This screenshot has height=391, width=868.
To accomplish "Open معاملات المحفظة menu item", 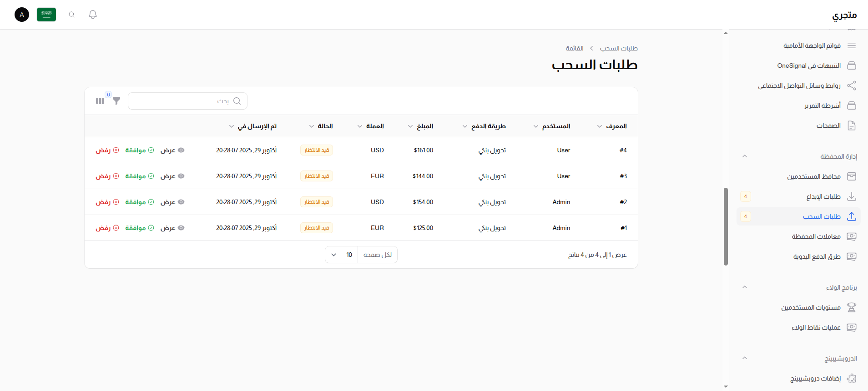I will [798, 236].
